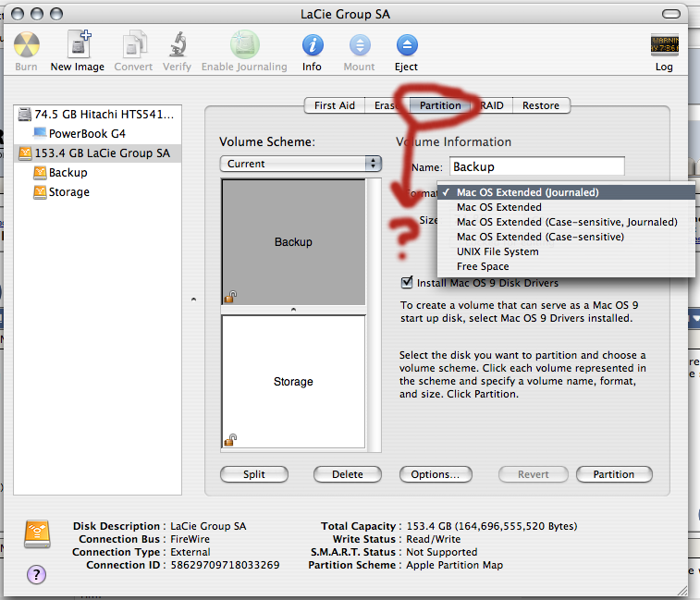The width and height of the screenshot is (700, 600).
Task: Click the Burn toolbar icon
Action: pyautogui.click(x=26, y=44)
